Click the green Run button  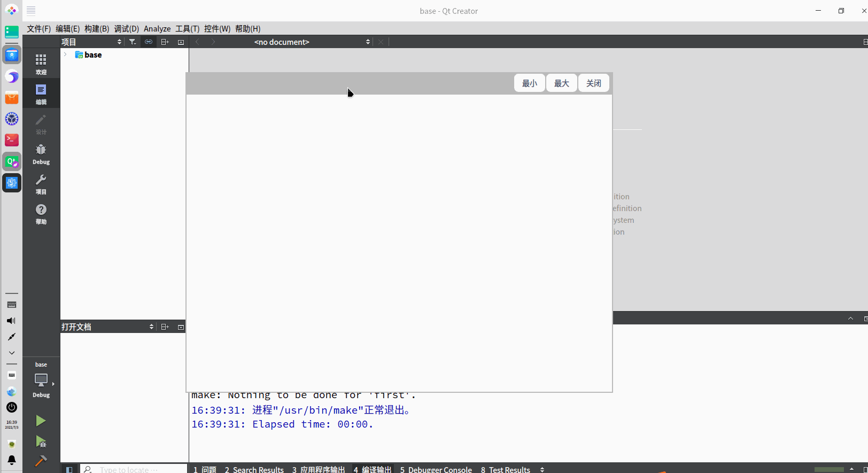point(41,421)
